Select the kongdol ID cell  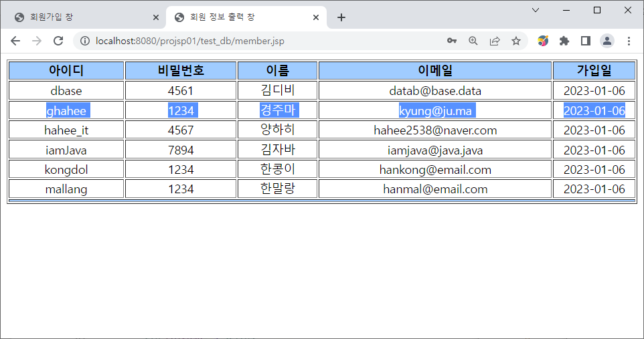(66, 170)
